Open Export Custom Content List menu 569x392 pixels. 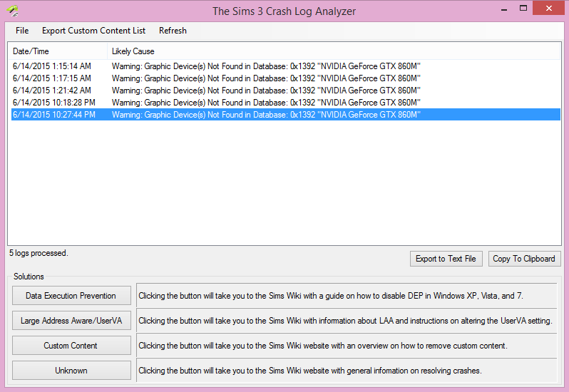[93, 31]
